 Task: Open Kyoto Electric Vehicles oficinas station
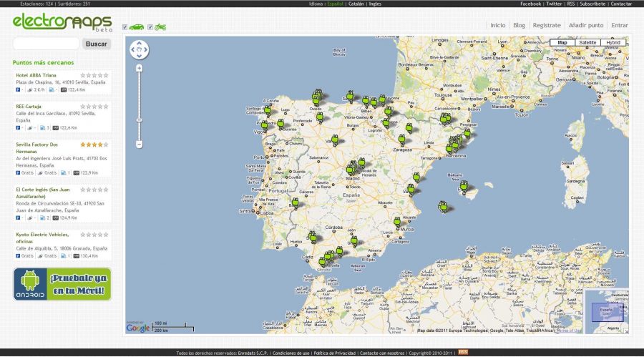click(42, 238)
